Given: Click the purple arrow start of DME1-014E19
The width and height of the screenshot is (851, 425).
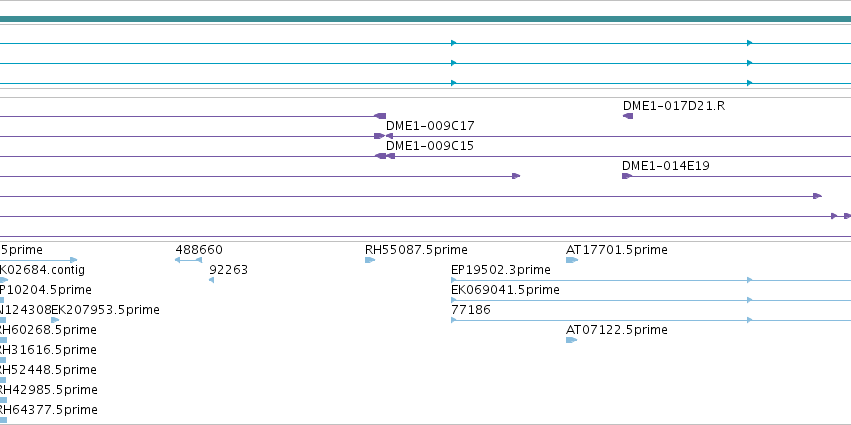Looking at the screenshot, I should (x=627, y=176).
